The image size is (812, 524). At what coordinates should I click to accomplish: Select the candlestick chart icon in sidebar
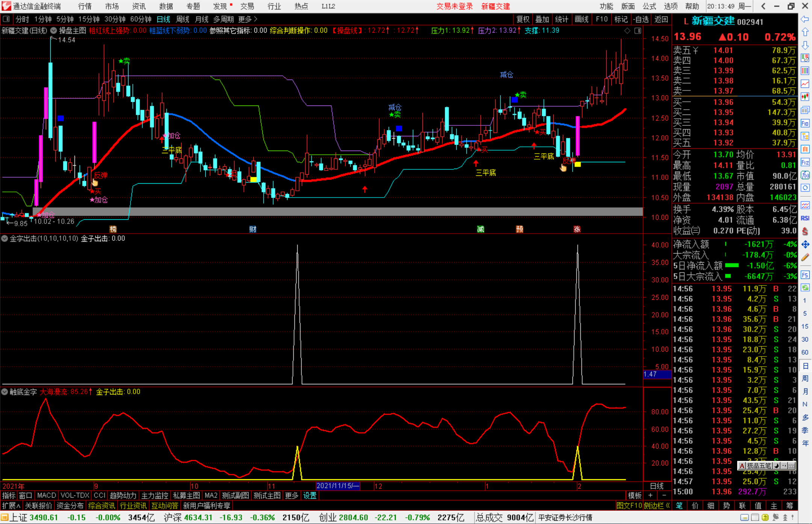pyautogui.click(x=805, y=97)
